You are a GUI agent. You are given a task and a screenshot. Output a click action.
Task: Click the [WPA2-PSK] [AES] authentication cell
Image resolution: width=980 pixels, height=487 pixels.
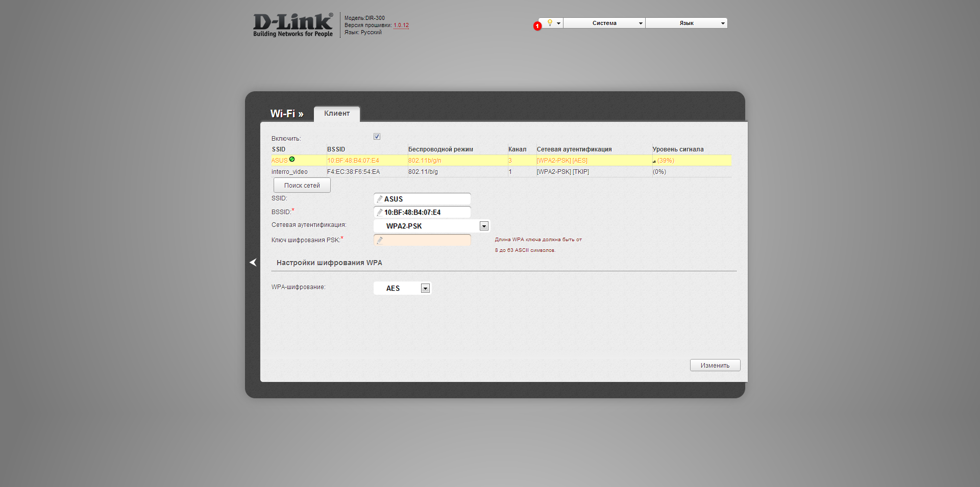click(x=562, y=161)
